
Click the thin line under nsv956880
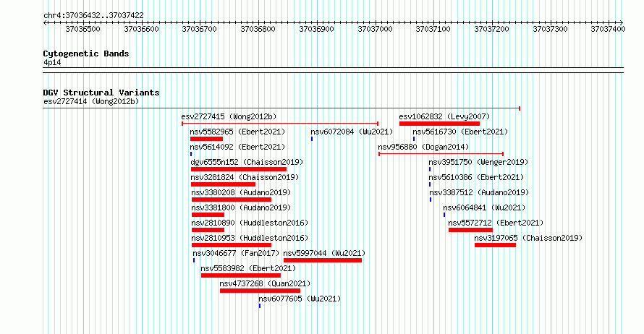click(441, 154)
